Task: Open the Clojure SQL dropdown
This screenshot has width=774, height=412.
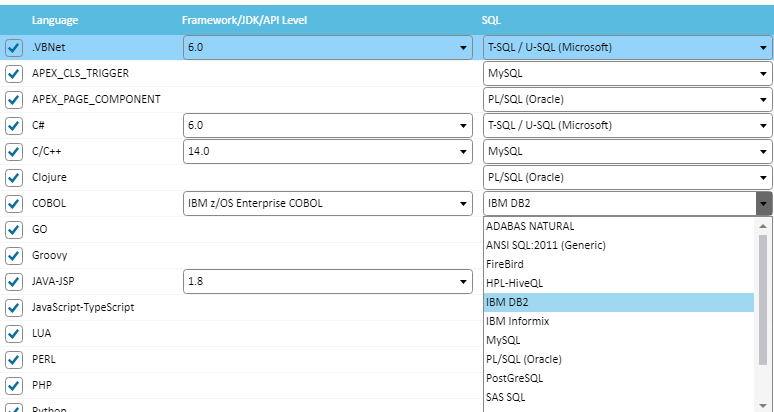Action: click(x=627, y=177)
